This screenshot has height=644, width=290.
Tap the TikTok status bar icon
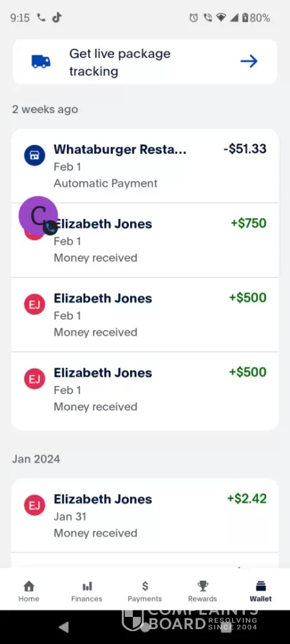57,17
